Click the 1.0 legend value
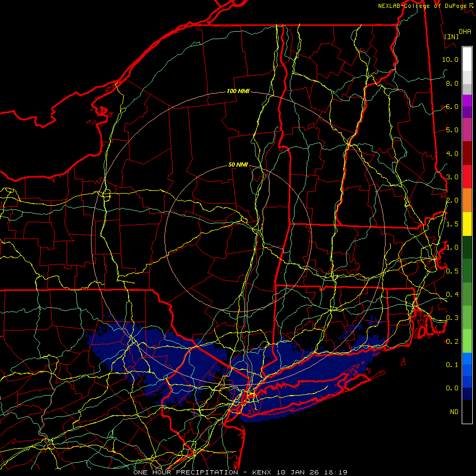 (x=452, y=248)
